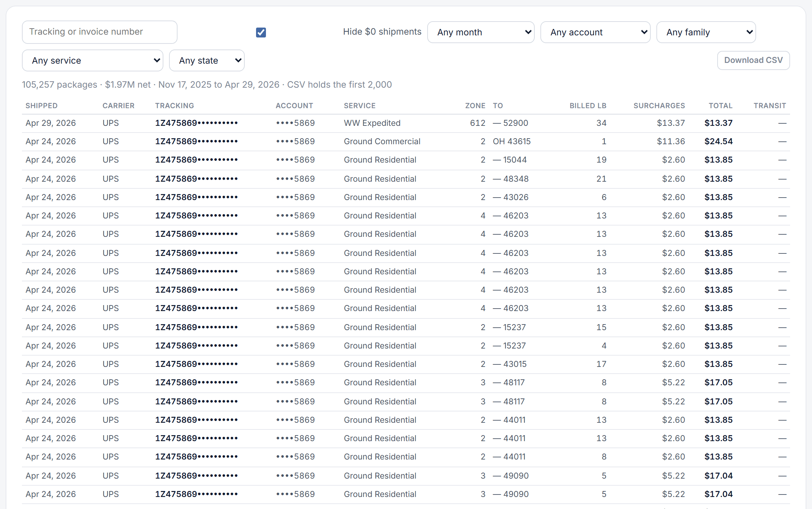Click the $24.54 total
The width and height of the screenshot is (812, 509).
click(x=718, y=141)
